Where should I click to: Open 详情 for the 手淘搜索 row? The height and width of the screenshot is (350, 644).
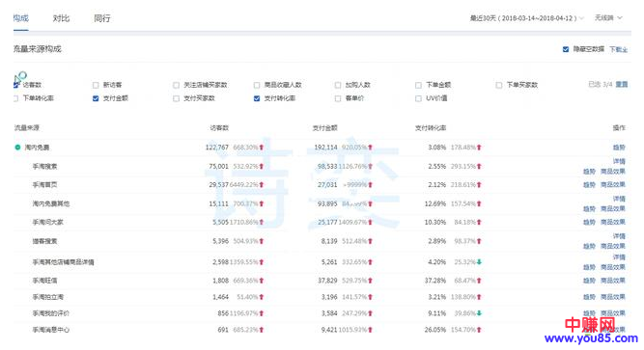tap(619, 161)
